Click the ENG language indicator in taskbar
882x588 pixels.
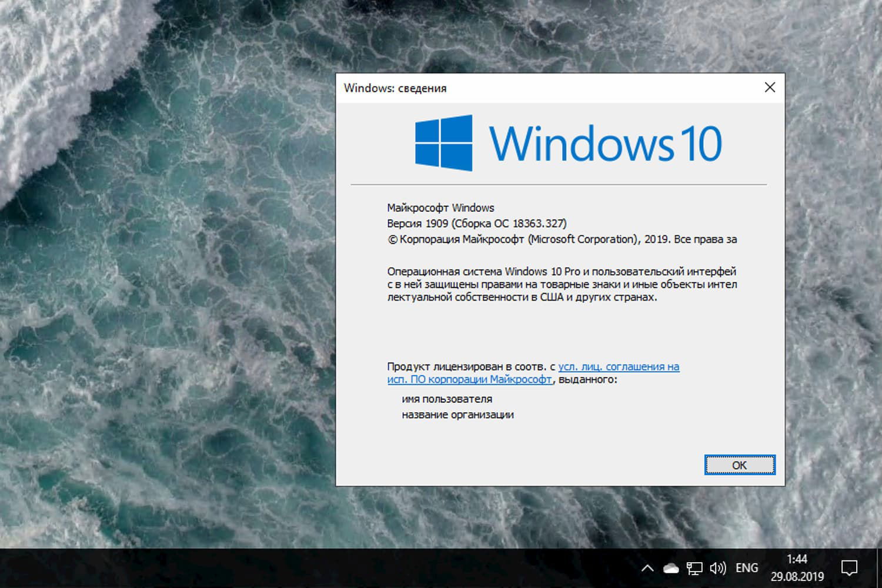[746, 567]
